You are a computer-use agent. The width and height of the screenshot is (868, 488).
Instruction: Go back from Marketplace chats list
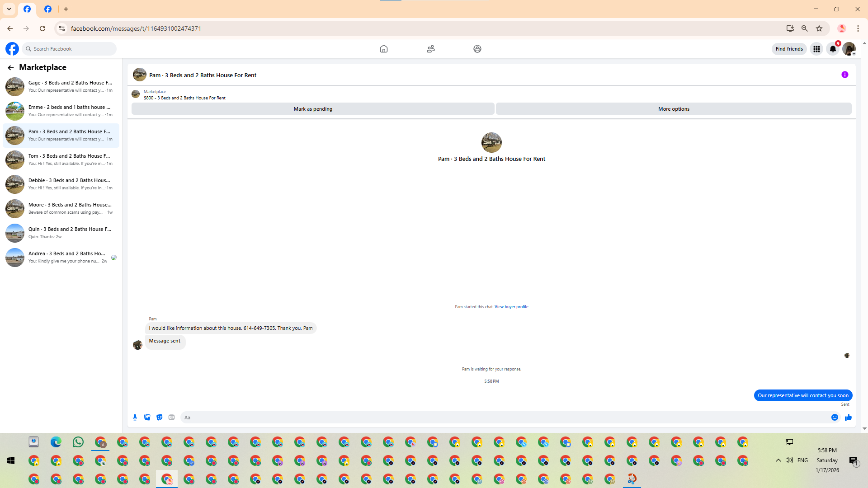(x=10, y=68)
